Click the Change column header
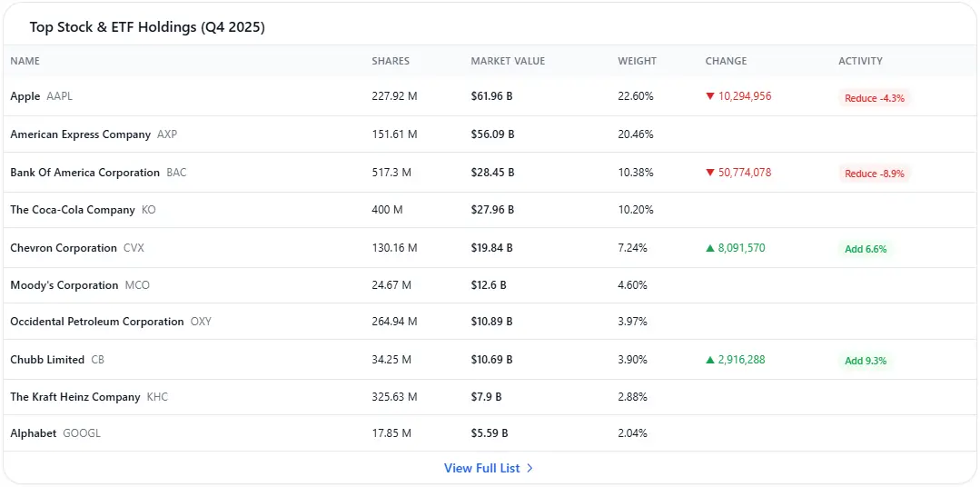 (x=726, y=61)
